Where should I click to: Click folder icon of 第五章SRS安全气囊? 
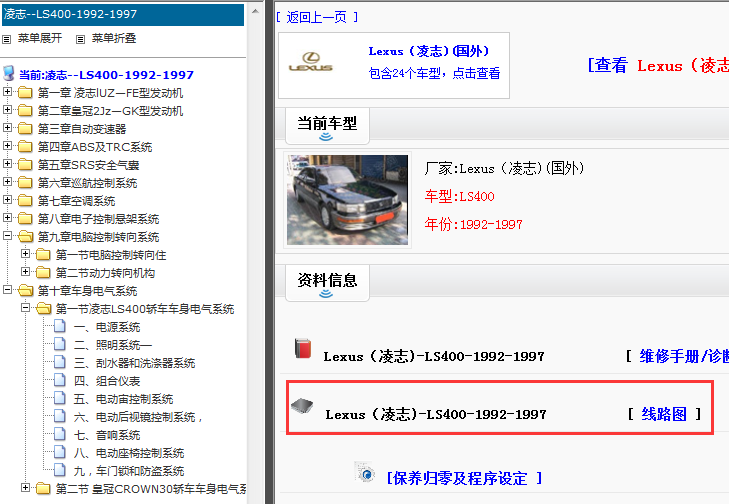(25, 165)
